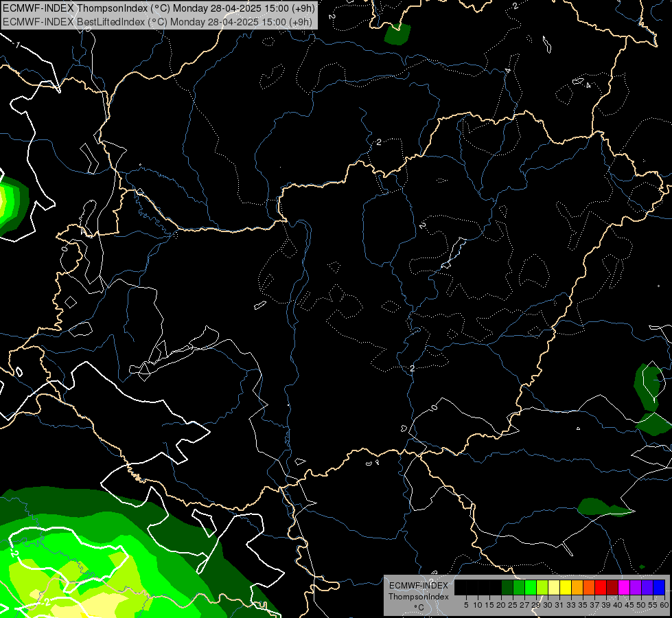Click the ECMWF-INDEX label in the legend
672x618 pixels.
(419, 586)
